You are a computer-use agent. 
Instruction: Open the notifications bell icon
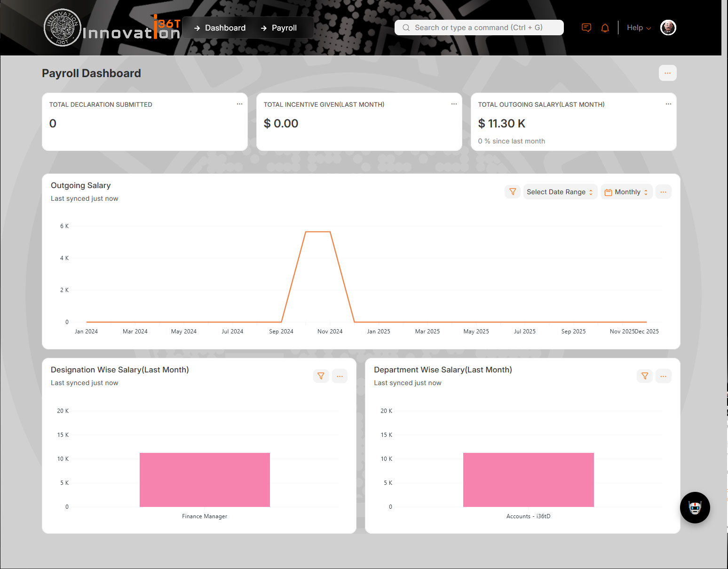click(x=605, y=28)
